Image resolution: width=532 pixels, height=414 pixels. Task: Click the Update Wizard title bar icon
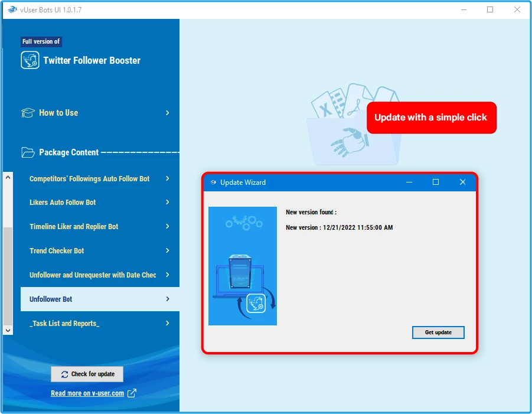coord(213,182)
